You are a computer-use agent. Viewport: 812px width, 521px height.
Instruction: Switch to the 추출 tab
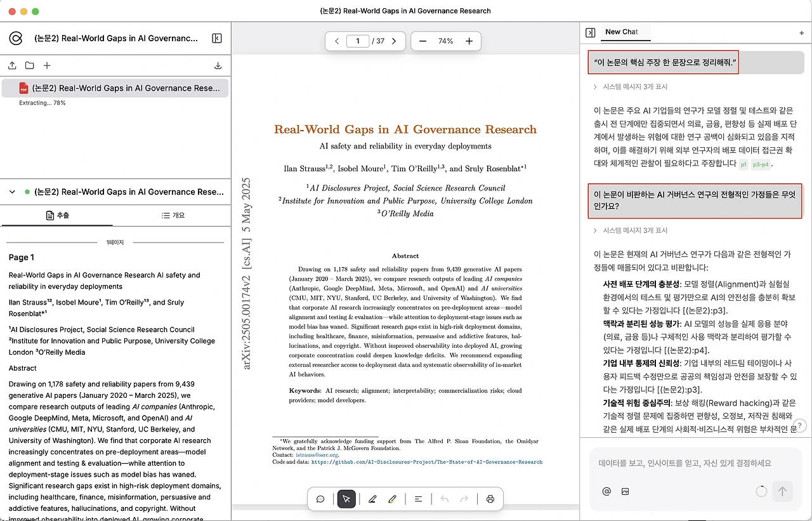click(58, 216)
